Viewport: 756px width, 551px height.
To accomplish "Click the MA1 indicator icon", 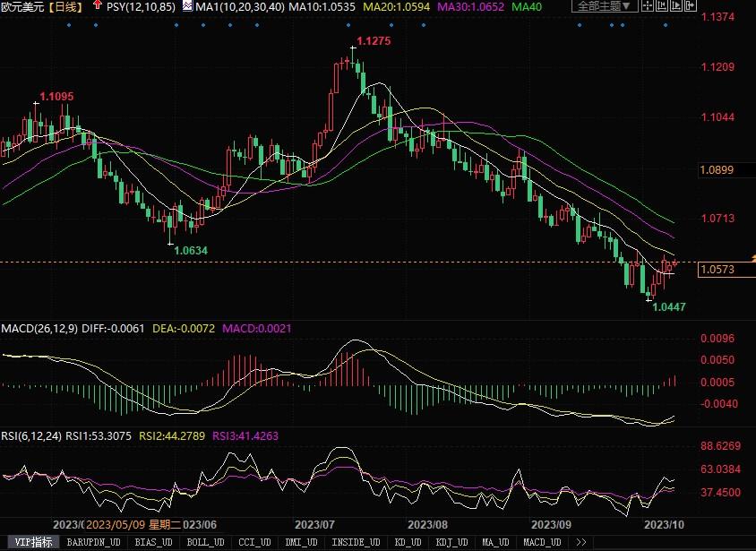I will point(186,6).
